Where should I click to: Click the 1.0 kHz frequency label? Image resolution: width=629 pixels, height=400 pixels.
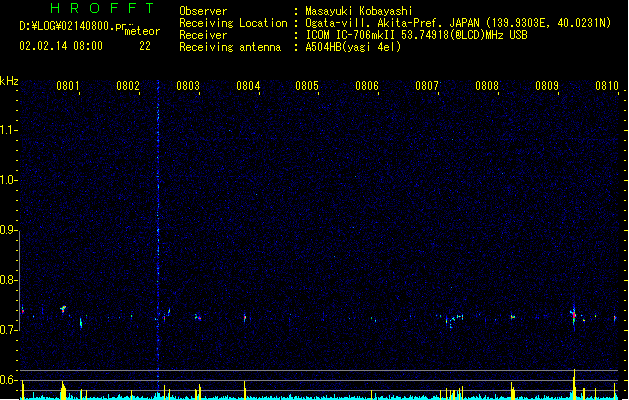pos(9,180)
